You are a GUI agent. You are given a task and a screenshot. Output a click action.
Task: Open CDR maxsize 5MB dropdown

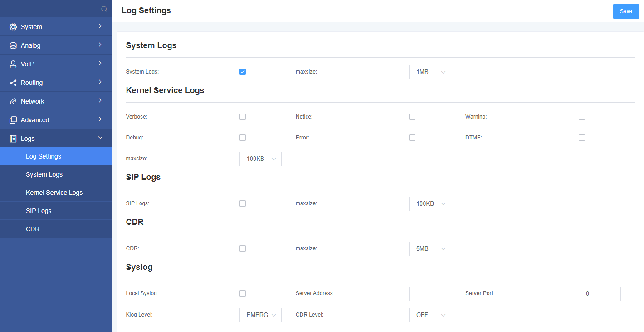[430, 249]
